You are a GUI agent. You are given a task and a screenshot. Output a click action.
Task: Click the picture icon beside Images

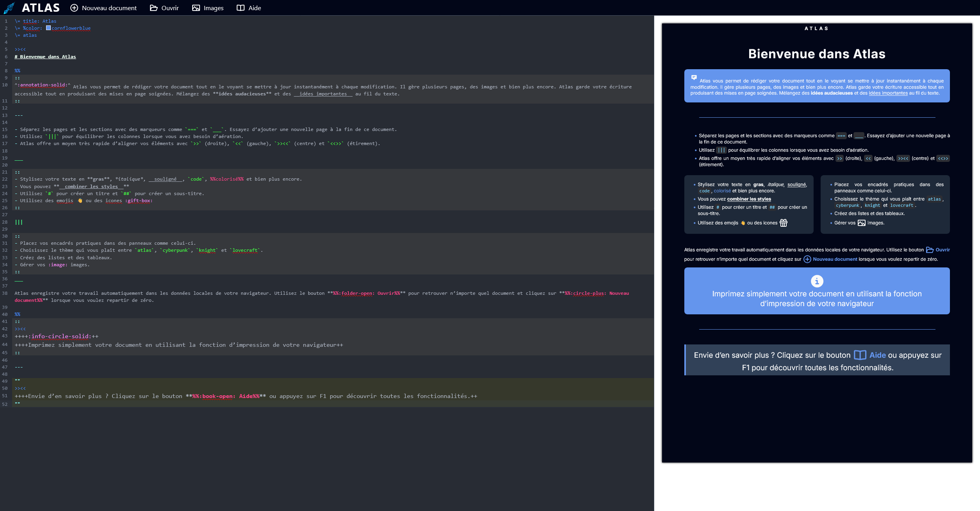196,8
